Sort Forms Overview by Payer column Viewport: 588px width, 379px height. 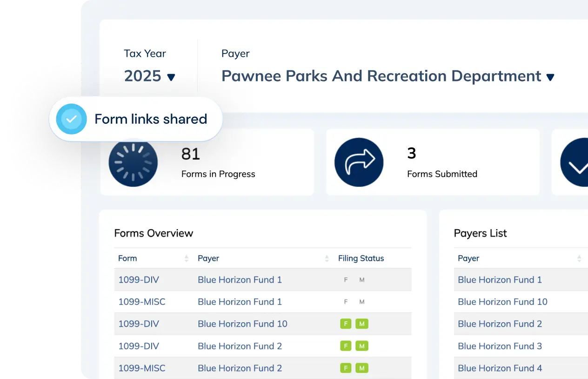327,258
